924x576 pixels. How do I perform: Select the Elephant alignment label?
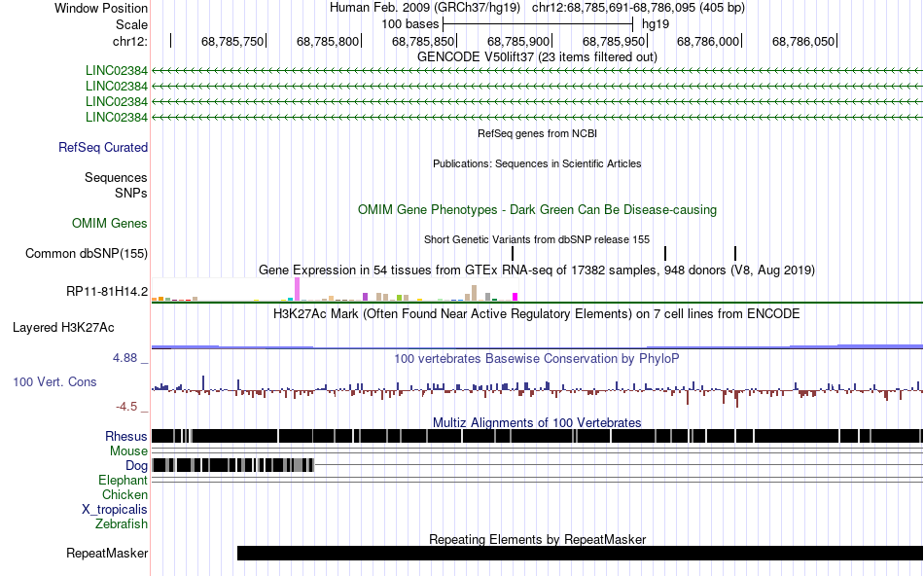[123, 481]
